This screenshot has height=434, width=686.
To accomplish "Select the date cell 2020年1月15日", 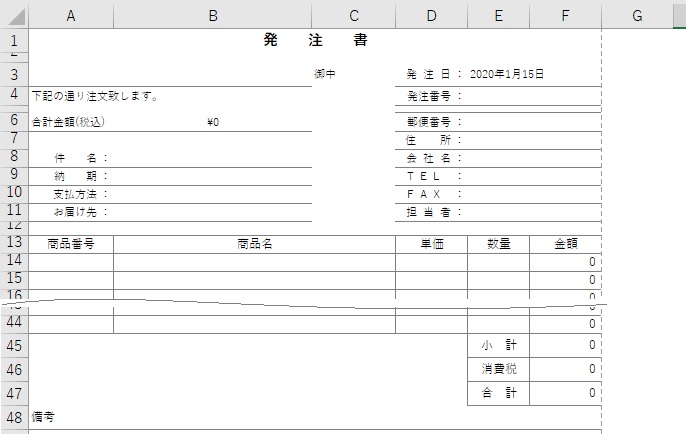I will coord(506,74).
